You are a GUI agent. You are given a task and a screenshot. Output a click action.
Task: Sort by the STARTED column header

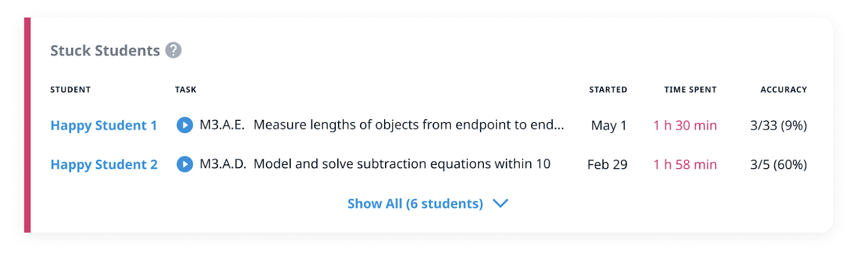[x=608, y=90]
